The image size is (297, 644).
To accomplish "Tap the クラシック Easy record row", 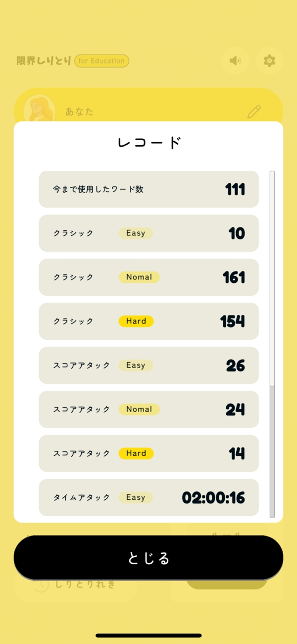I will pos(148,233).
